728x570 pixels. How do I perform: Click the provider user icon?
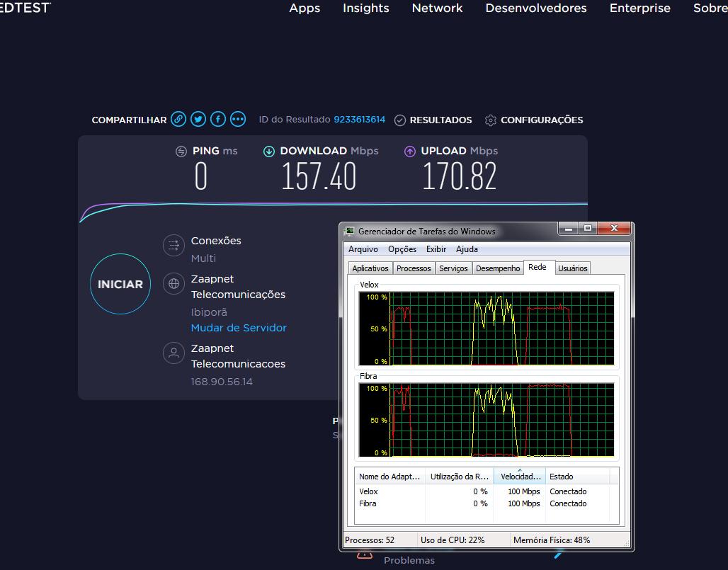pyautogui.click(x=174, y=353)
